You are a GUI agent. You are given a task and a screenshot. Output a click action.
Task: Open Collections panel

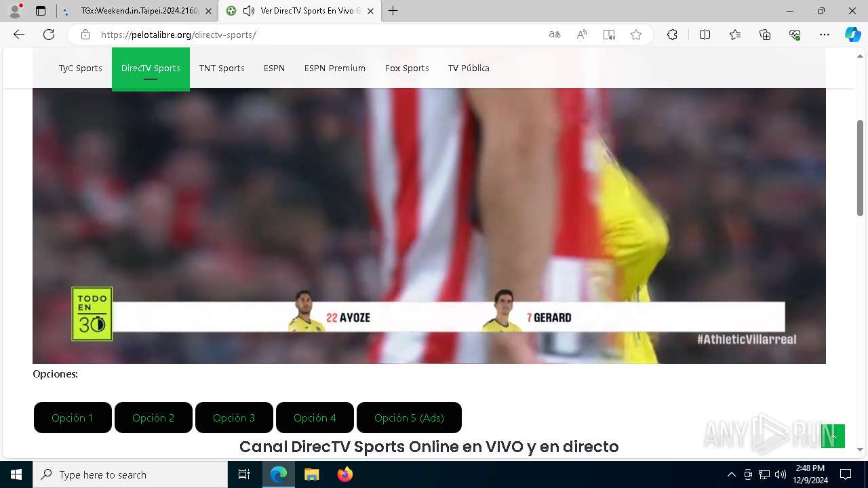pos(765,35)
